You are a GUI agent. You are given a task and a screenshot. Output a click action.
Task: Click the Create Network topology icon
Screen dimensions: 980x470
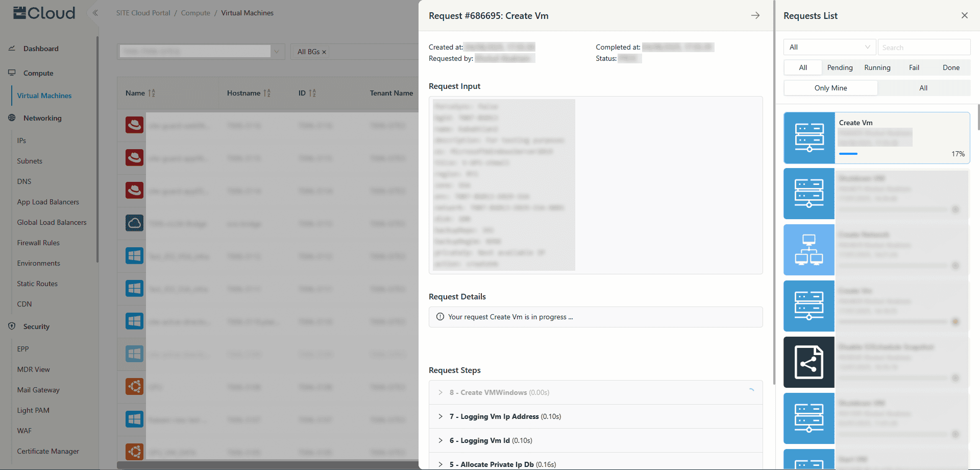click(x=809, y=250)
